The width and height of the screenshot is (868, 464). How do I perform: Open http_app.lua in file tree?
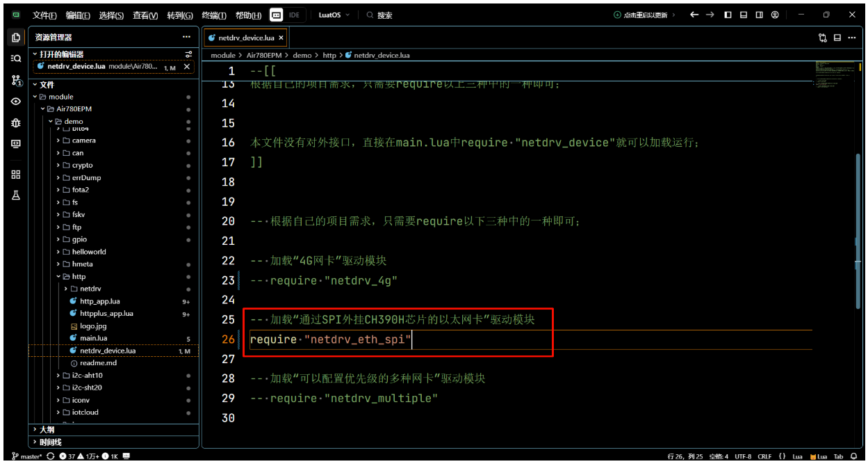(113, 301)
